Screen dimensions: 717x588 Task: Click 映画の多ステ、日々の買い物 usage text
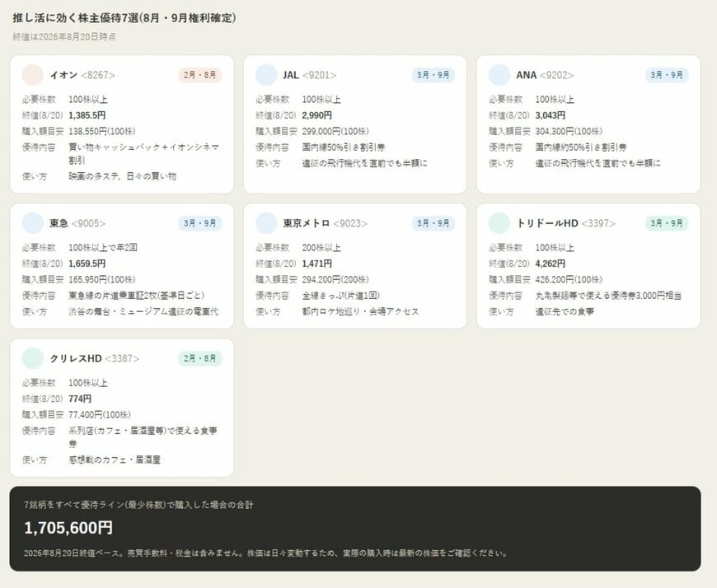point(123,176)
